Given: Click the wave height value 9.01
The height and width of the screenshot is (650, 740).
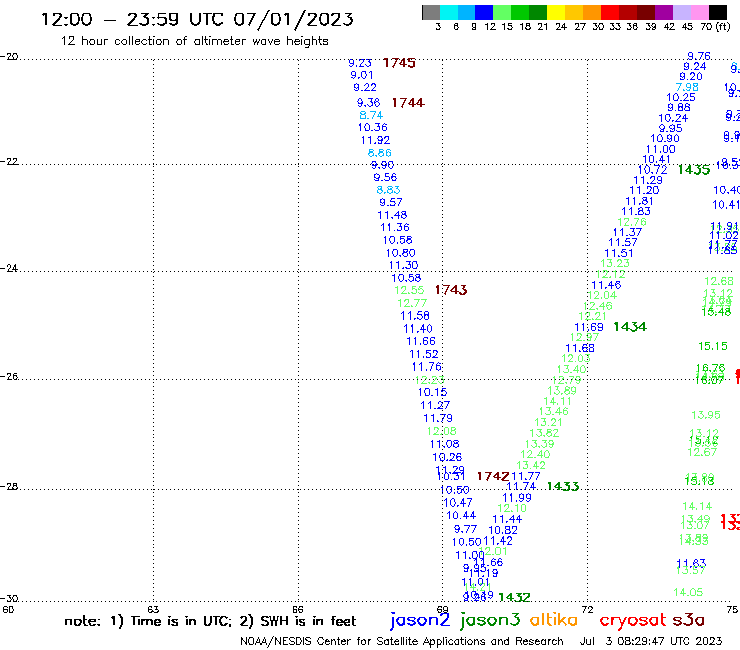Looking at the screenshot, I should point(362,75).
